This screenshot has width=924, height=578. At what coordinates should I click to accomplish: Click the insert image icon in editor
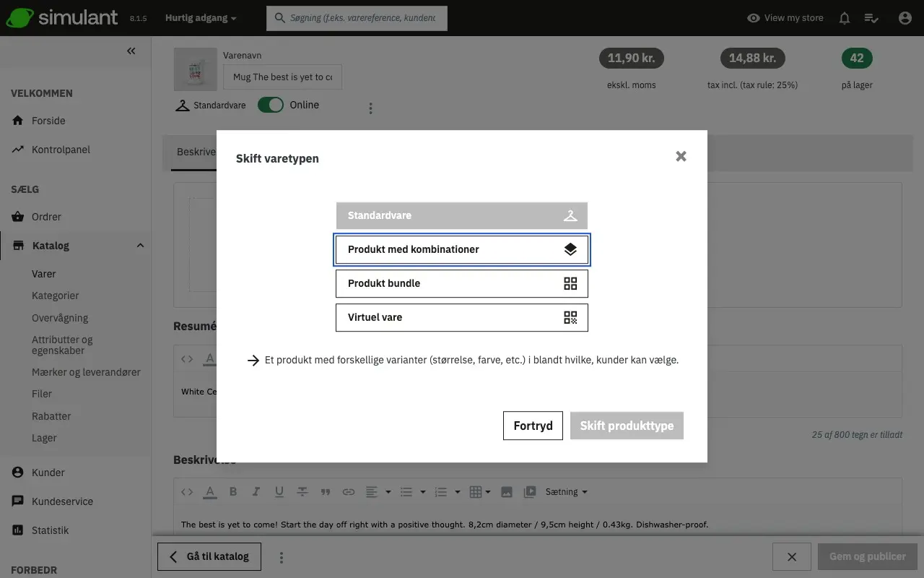tap(507, 492)
